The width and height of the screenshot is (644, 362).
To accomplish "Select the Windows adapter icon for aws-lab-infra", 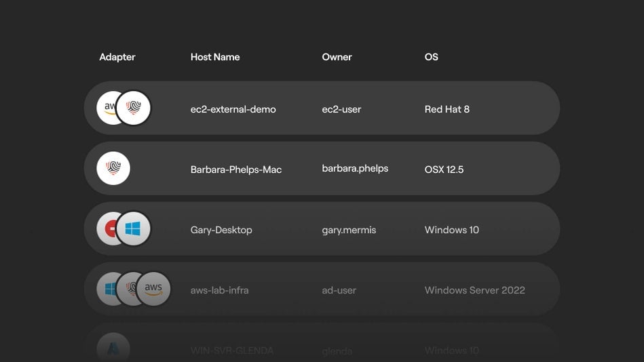I will 105,289.
